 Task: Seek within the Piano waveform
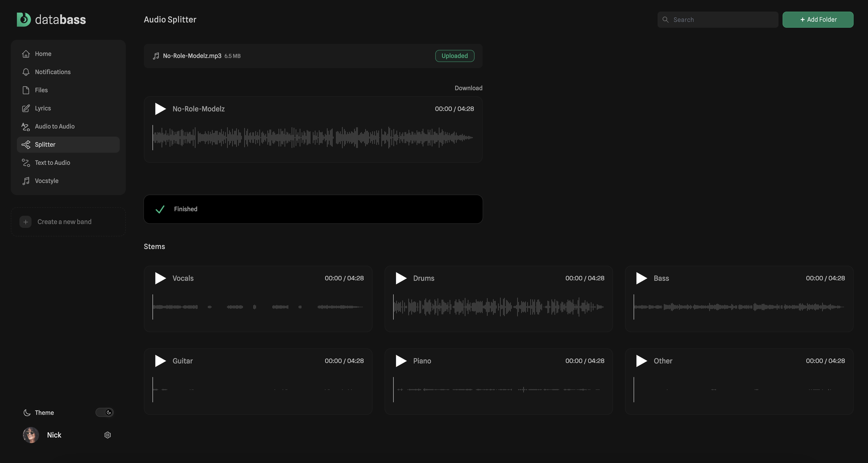499,390
